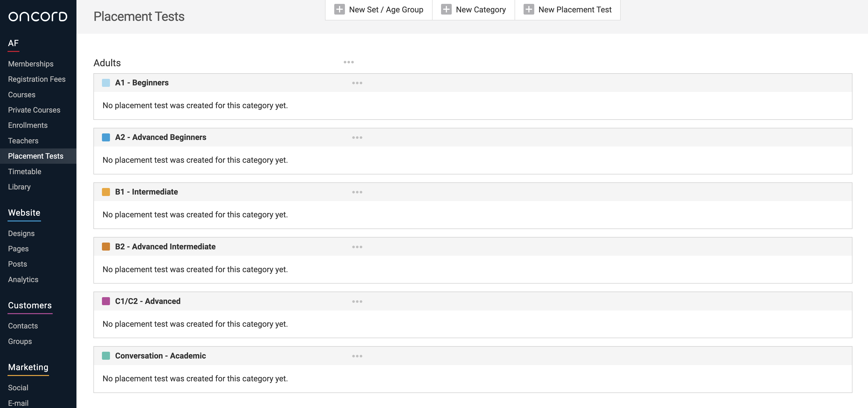Screen dimensions: 868x408
Task: Click the teal Conversation - Academic color swatch
Action: pos(106,356)
